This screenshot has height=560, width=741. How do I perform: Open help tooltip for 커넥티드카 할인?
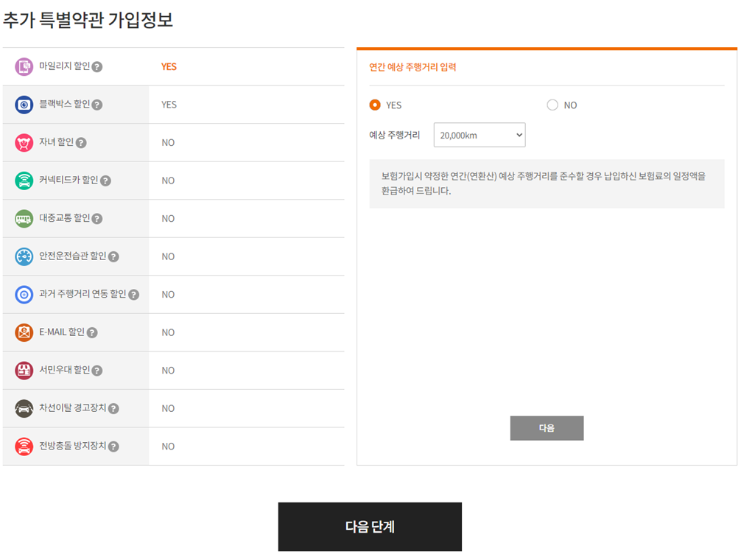(x=106, y=181)
